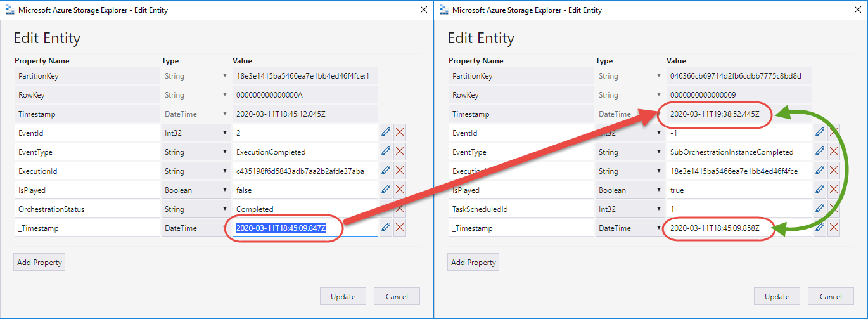This screenshot has width=868, height=319.
Task: Click pencil icon beside ExecutionId 18e3e1415ba5466ea7e1bb4ed46f4fce
Action: click(820, 171)
